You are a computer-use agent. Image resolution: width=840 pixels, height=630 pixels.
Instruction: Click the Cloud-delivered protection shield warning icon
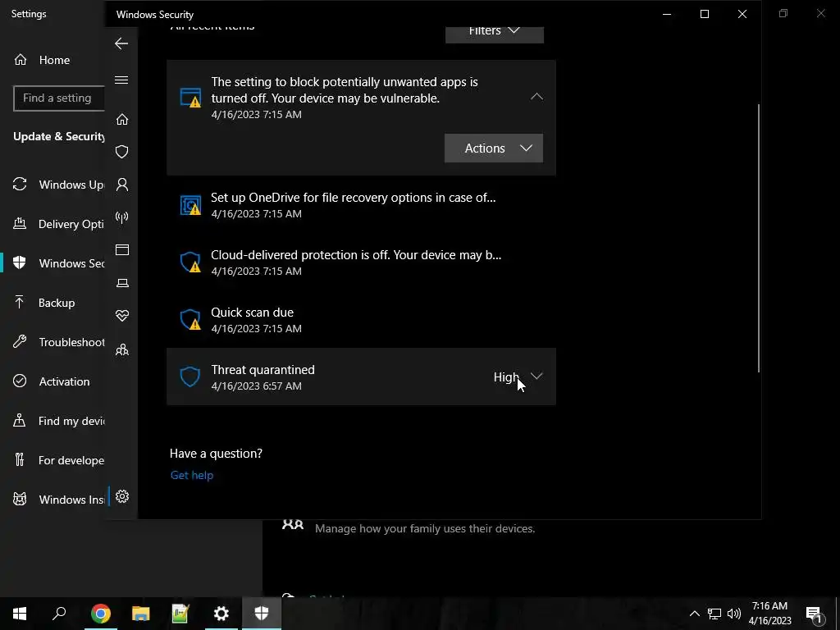tap(190, 262)
